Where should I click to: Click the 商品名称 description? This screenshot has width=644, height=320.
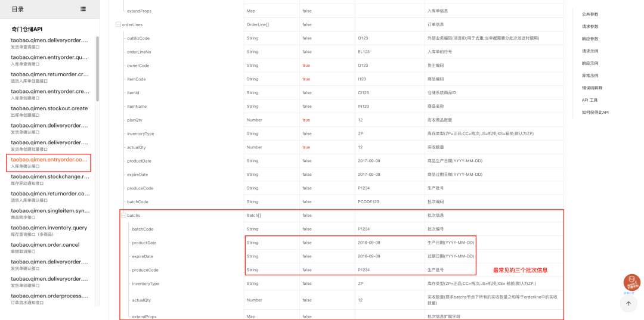coord(435,106)
